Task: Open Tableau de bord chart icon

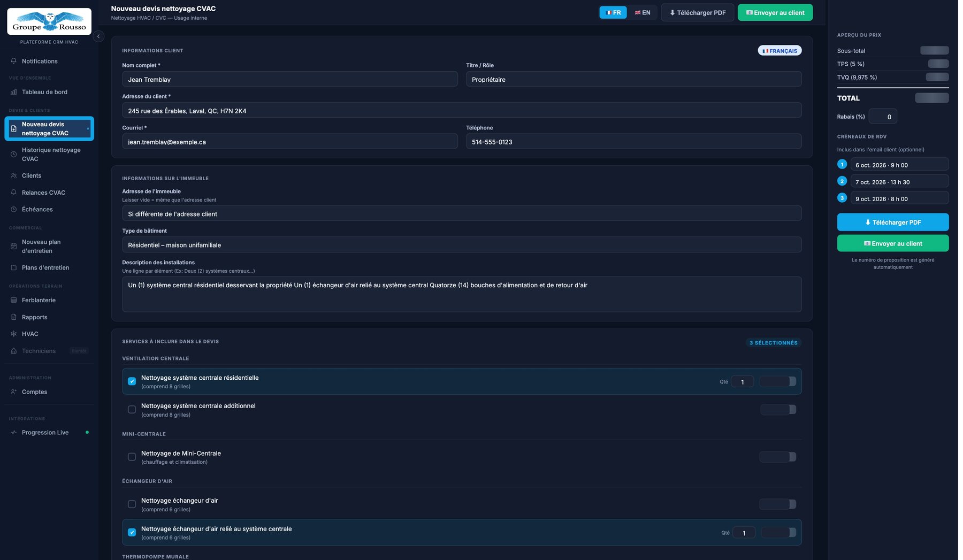Action: tap(14, 92)
